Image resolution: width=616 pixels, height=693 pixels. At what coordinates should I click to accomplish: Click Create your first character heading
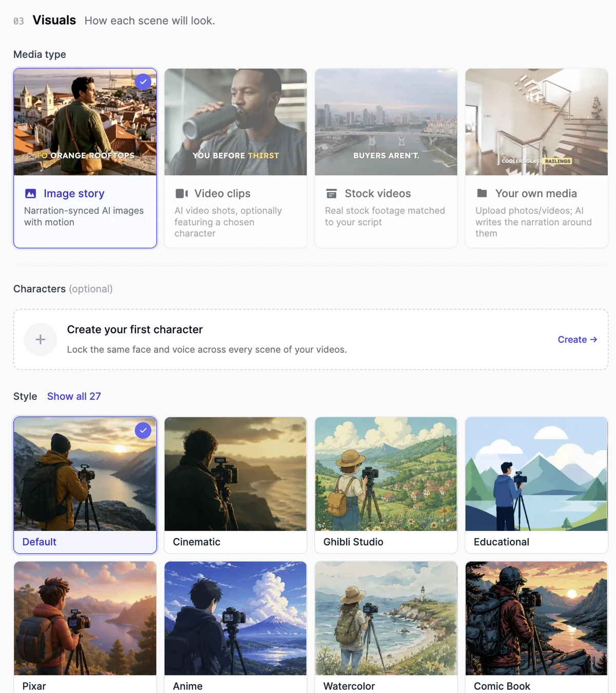click(x=135, y=330)
